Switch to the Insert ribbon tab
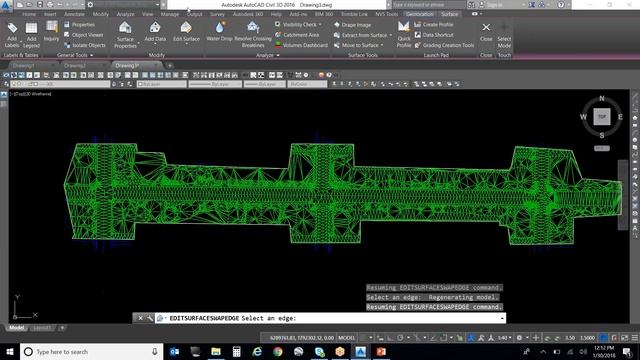 50,14
